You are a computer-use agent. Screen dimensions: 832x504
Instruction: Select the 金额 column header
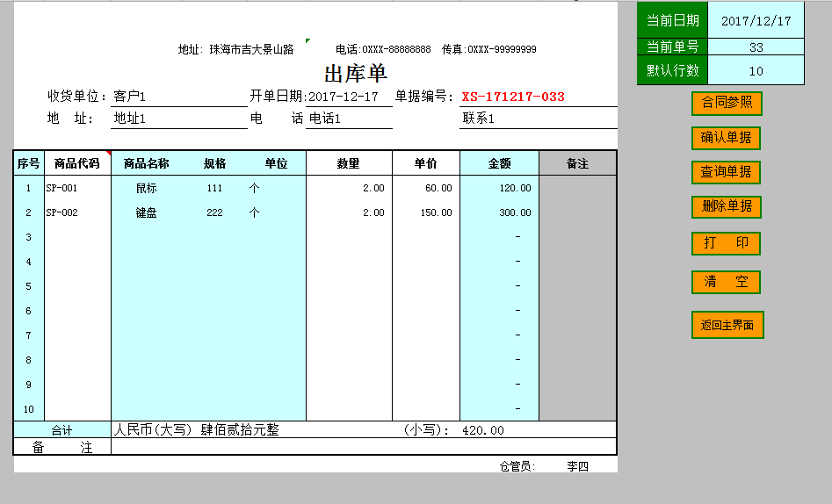[x=499, y=163]
